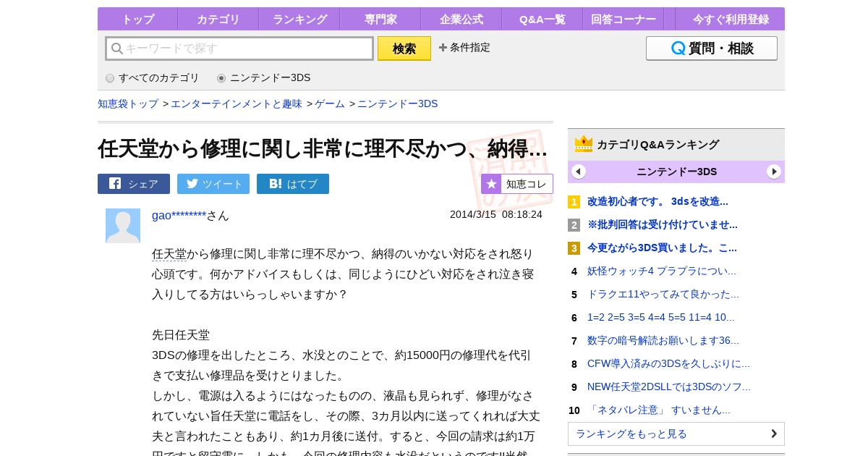Open ranking link 妖怪ウォッチ4 プラプラ
The image size is (868, 456).
coord(662,271)
